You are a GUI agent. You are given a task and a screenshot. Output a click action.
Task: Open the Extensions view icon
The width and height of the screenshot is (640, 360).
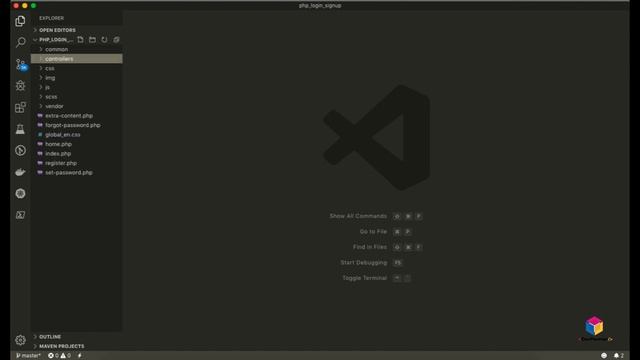click(x=20, y=107)
